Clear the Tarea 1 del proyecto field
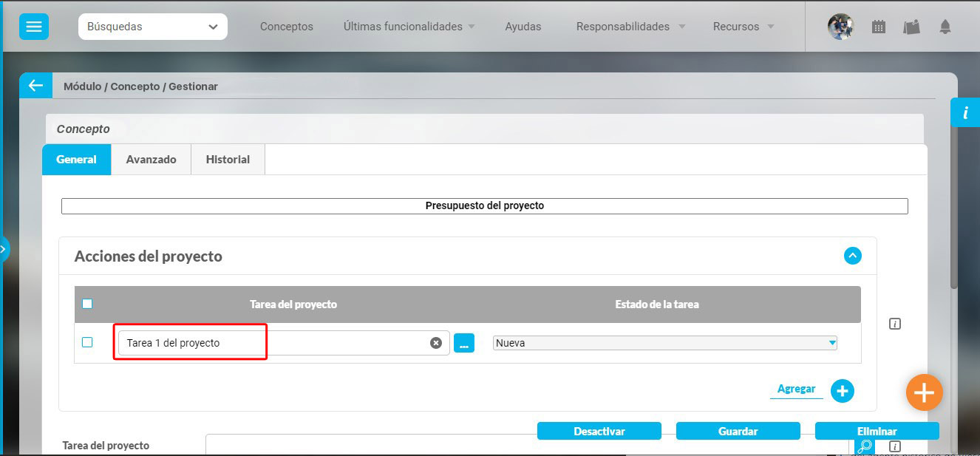 click(436, 343)
